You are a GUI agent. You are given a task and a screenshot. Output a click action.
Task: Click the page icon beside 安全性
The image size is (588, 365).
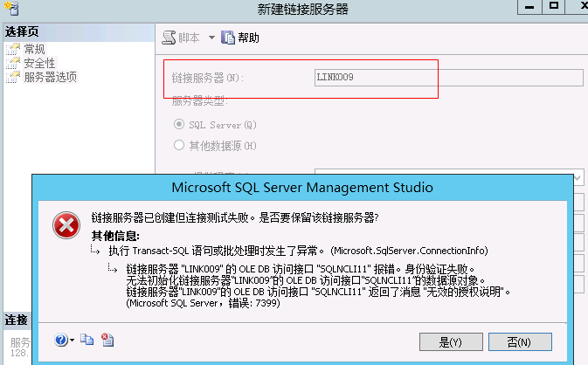[13, 63]
